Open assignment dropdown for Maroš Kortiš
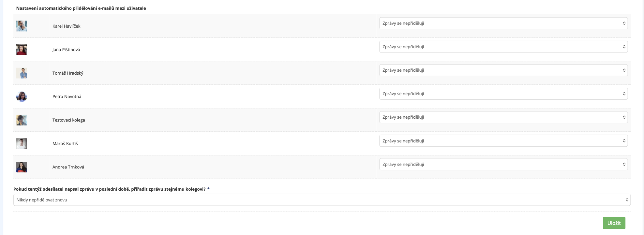Image resolution: width=644 pixels, height=235 pixels. pyautogui.click(x=503, y=141)
